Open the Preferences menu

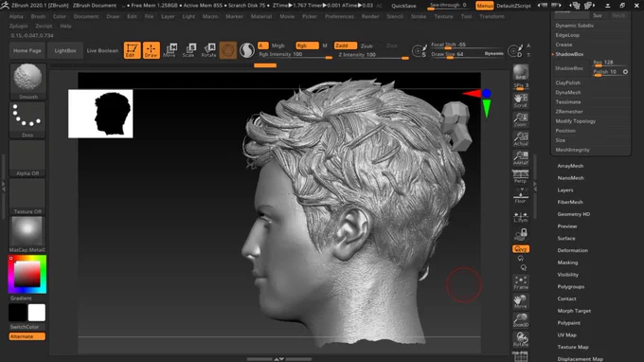click(339, 16)
